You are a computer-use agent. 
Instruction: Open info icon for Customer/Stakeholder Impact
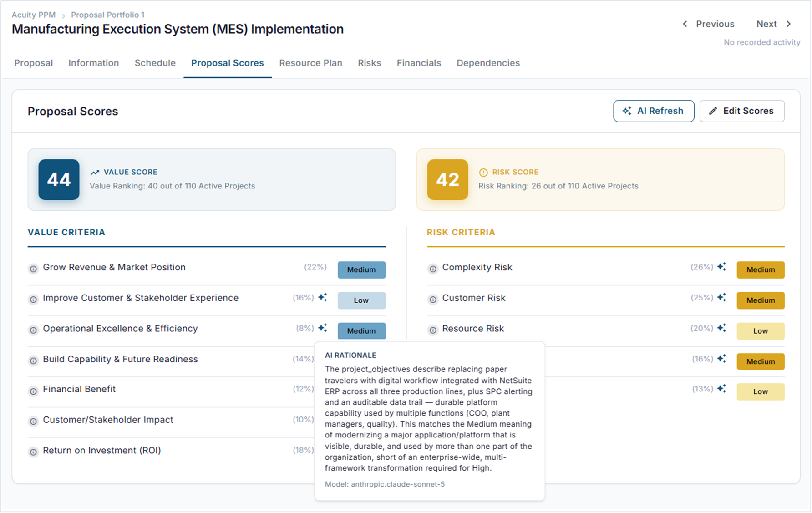[33, 422]
